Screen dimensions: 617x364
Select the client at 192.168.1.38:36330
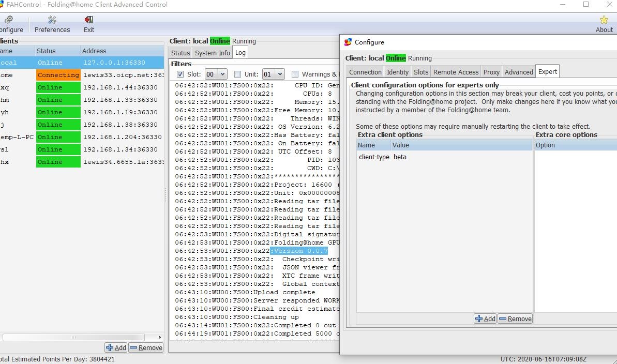tap(82, 125)
